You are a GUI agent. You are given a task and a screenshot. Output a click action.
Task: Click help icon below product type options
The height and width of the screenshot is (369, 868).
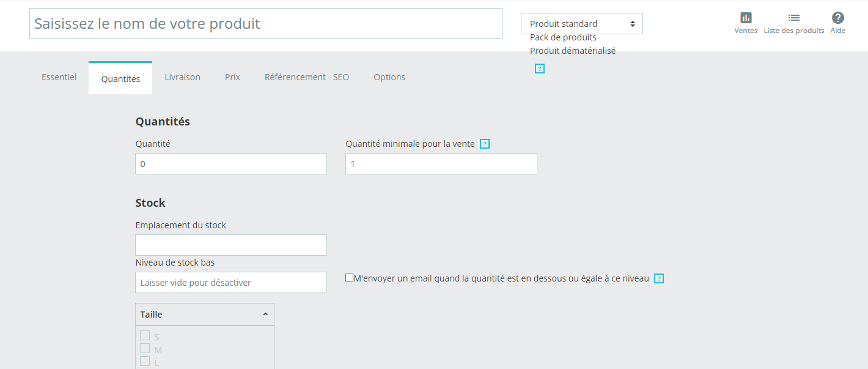click(x=539, y=69)
